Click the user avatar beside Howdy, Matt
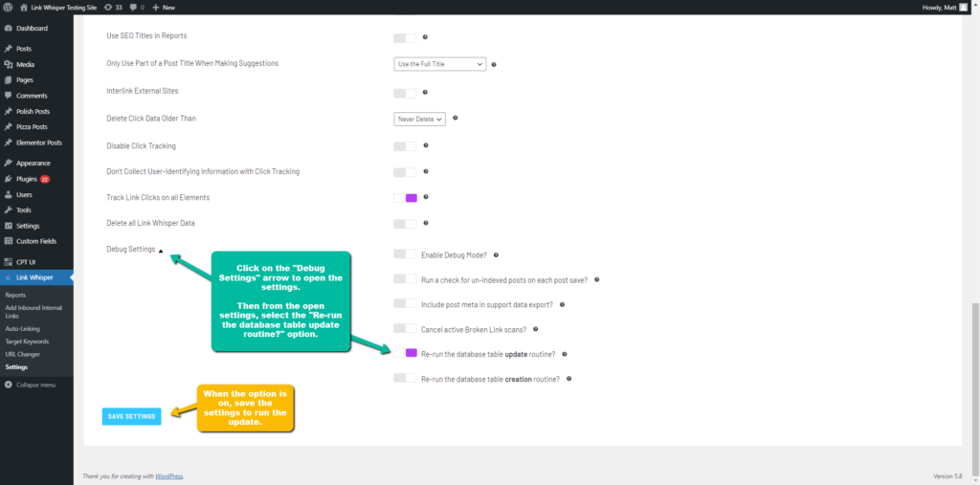The height and width of the screenshot is (485, 980). (963, 8)
